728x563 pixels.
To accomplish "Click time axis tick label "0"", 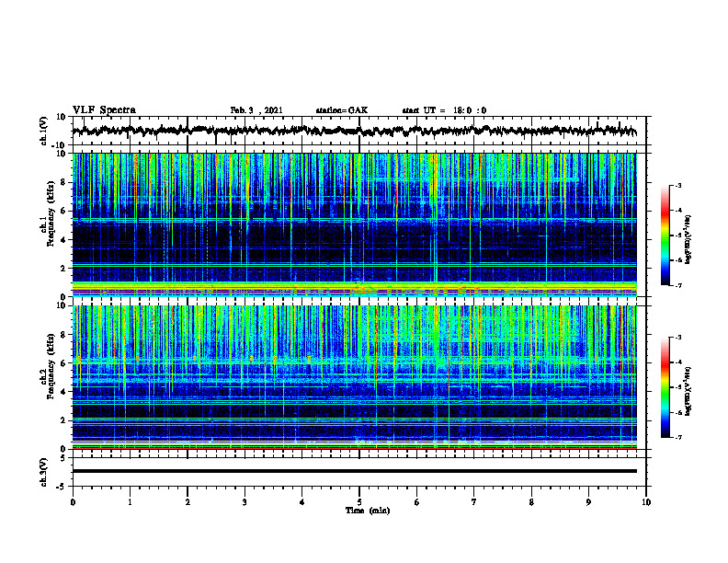I will tap(73, 502).
